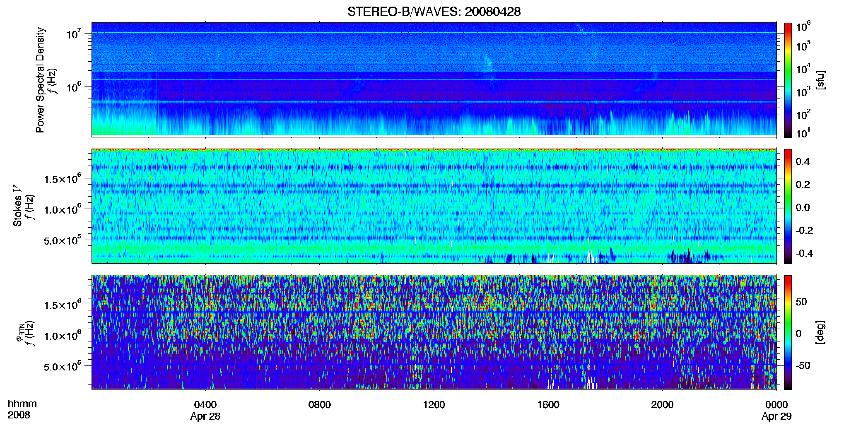Click the 1.0×10^6 tick of the Stokes V panel
The height and width of the screenshot is (447, 868).
tap(63, 209)
